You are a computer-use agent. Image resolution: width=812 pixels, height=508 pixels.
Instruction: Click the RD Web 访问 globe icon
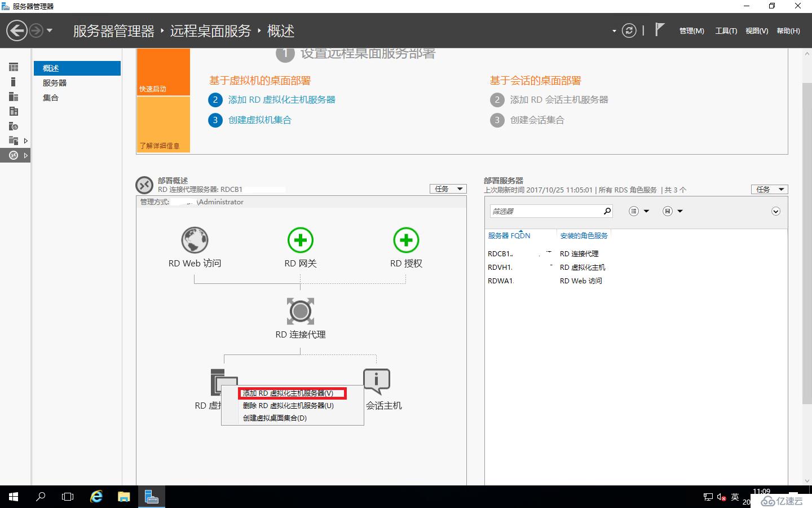click(195, 240)
